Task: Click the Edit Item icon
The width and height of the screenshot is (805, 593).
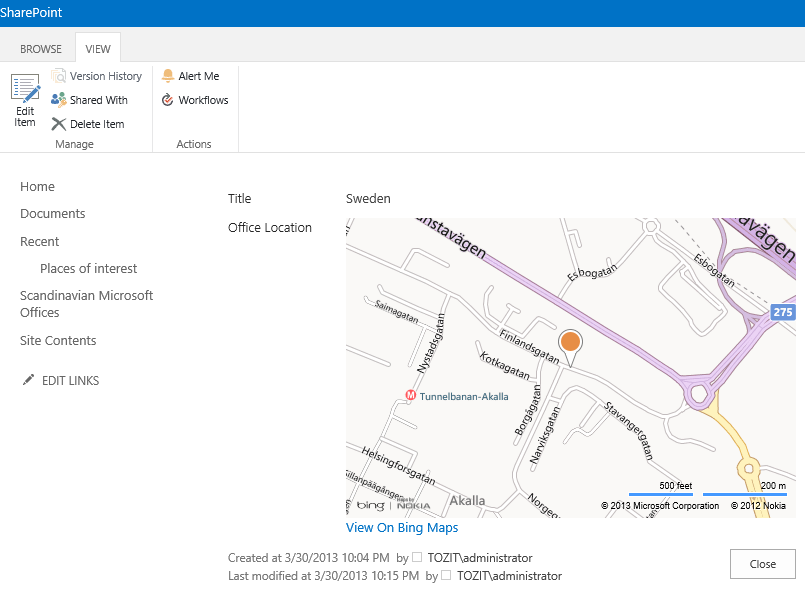Action: tap(25, 88)
